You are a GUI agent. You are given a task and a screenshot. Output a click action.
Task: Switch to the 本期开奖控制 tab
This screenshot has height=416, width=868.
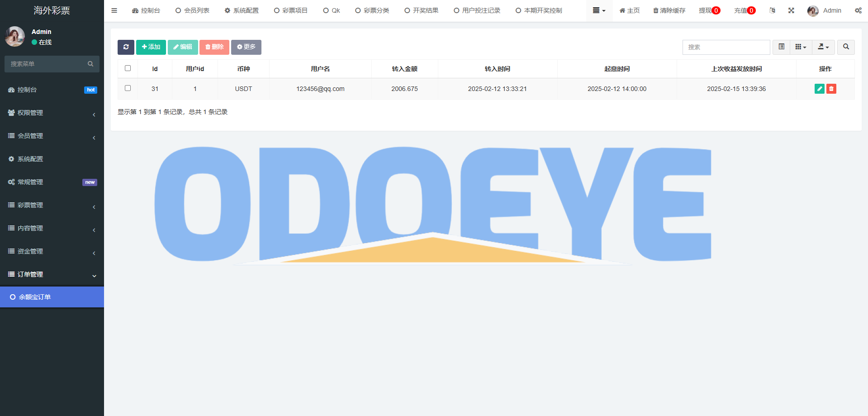tap(539, 10)
